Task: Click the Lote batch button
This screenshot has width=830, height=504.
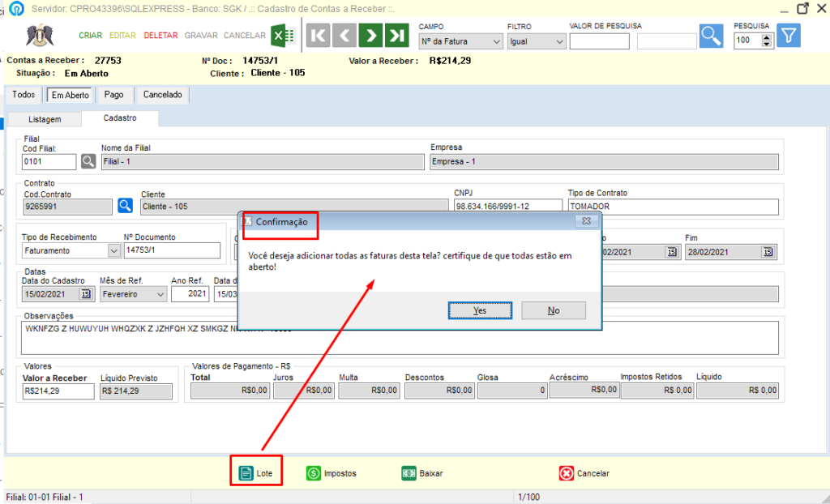Action: tap(255, 473)
